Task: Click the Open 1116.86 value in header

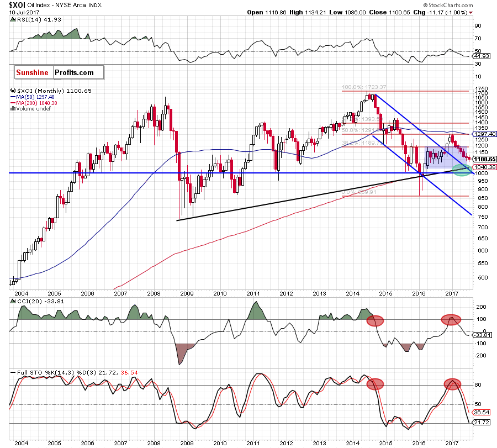Action: click(267, 12)
